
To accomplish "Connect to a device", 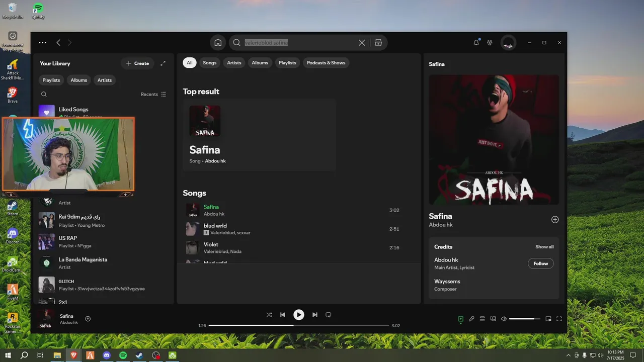I will (x=493, y=319).
